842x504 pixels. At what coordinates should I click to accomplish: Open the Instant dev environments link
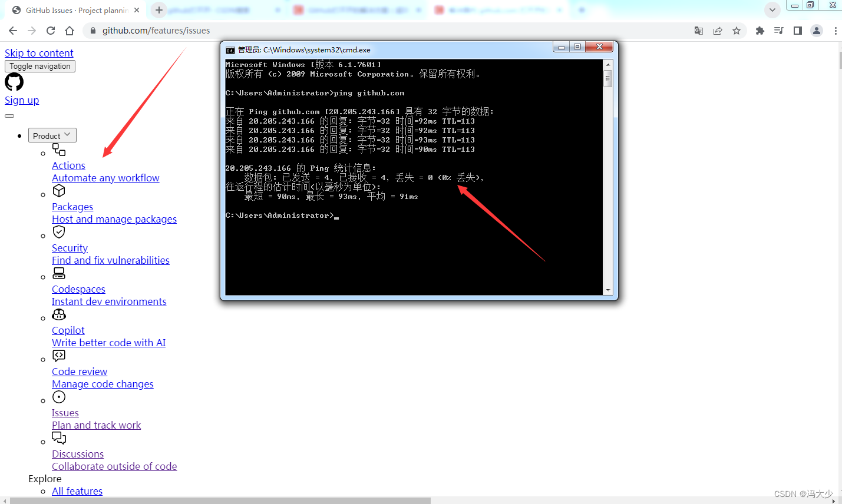[x=109, y=301]
